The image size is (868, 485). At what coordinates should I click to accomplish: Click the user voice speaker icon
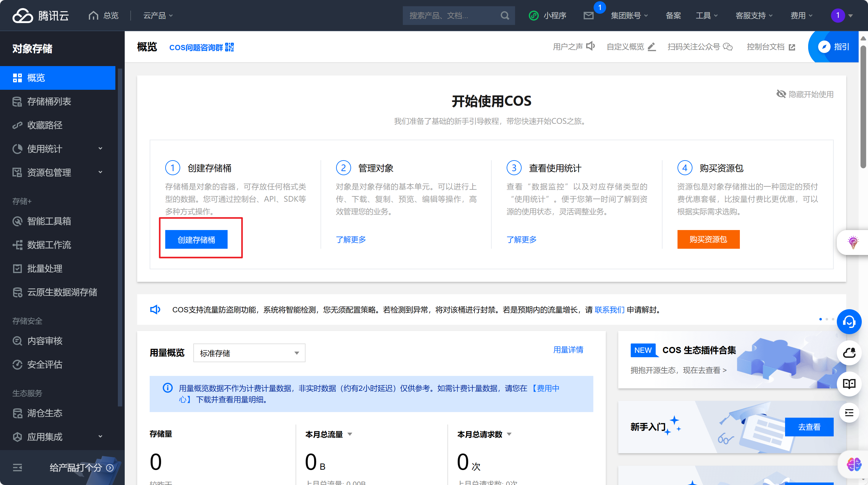[590, 46]
